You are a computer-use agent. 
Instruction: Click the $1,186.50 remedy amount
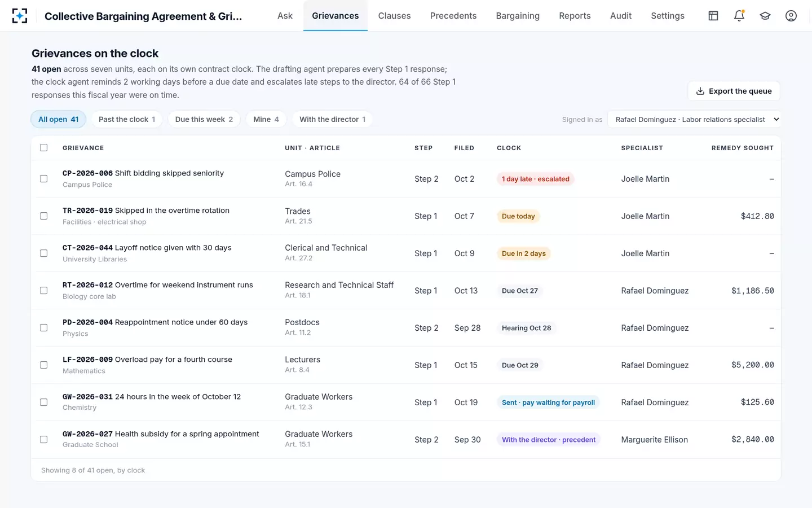(x=753, y=291)
